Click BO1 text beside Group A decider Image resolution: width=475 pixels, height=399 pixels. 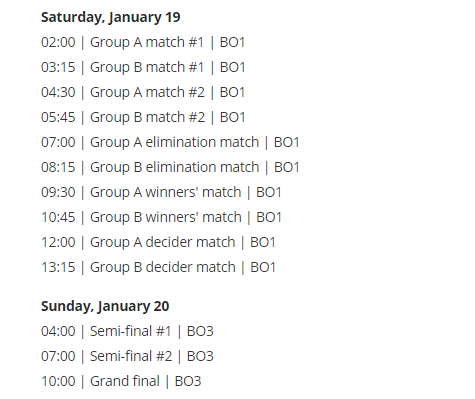pyautogui.click(x=263, y=242)
